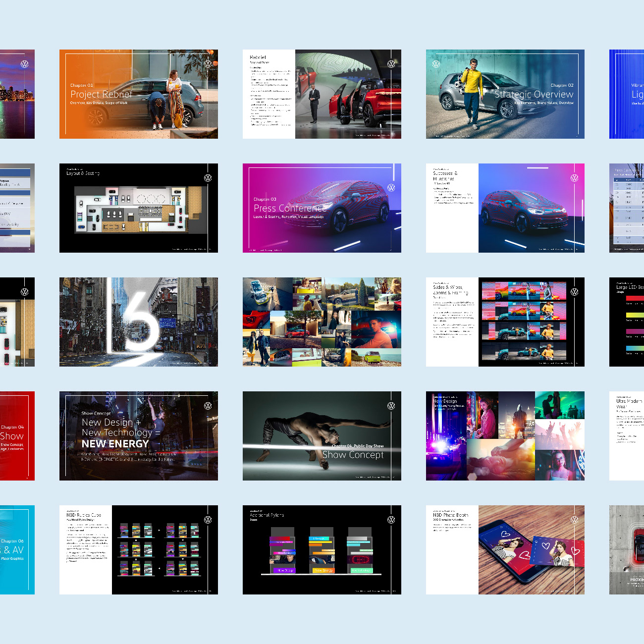Viewport: 644px width, 644px height.
Task: Select the partially visible Ultra Modern Wear slide
Action: point(627,436)
